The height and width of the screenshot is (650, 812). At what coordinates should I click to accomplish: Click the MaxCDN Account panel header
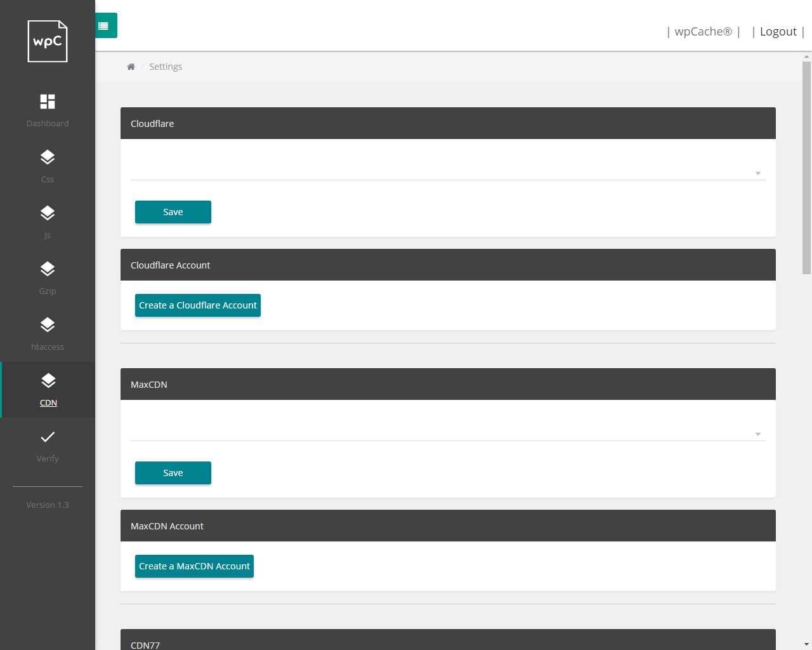pyautogui.click(x=448, y=526)
